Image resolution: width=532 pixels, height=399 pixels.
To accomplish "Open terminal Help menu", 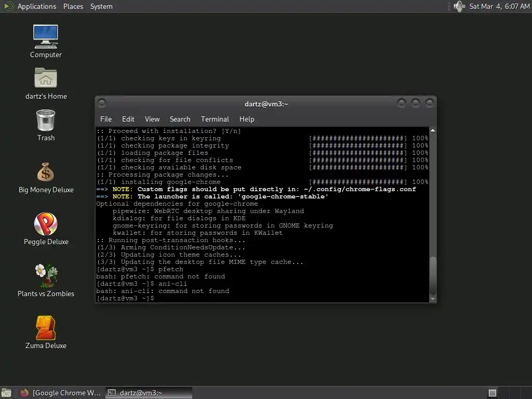I will click(x=247, y=119).
